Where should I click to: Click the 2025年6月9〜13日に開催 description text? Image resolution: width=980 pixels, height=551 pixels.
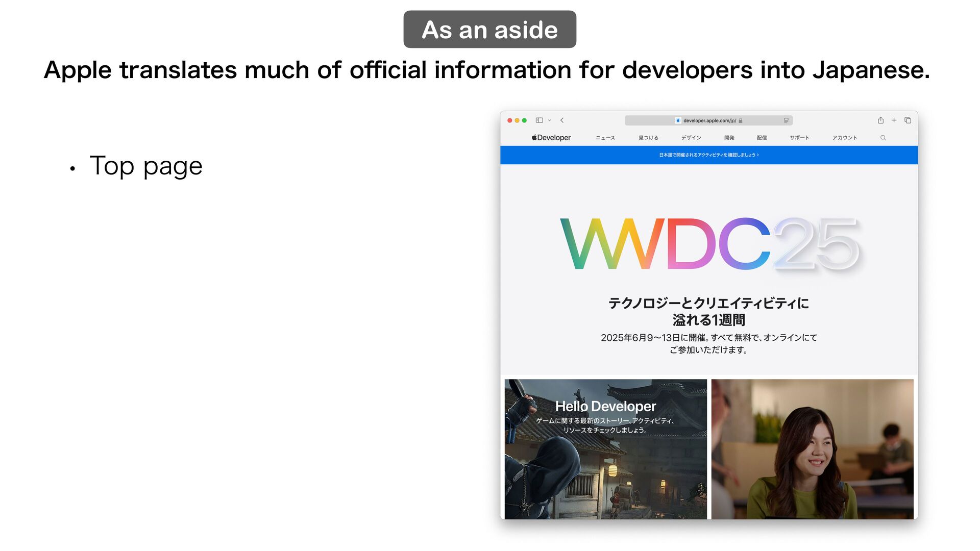pyautogui.click(x=708, y=344)
